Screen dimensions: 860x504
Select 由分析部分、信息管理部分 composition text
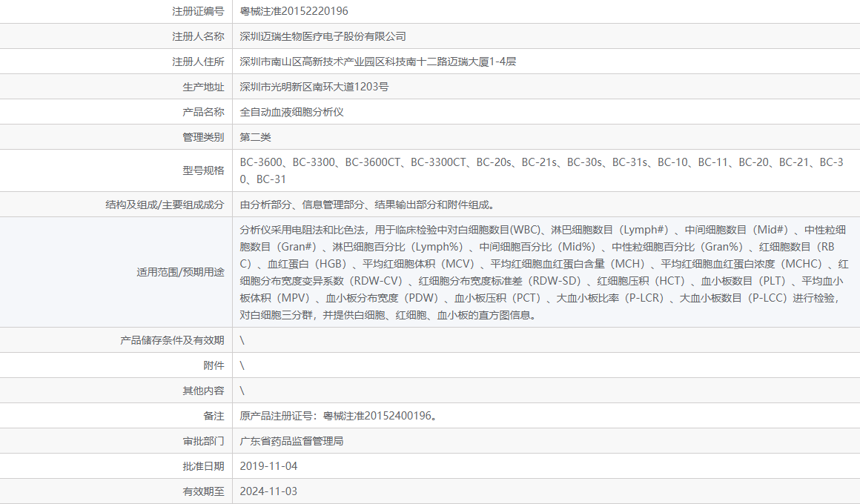[x=368, y=205]
